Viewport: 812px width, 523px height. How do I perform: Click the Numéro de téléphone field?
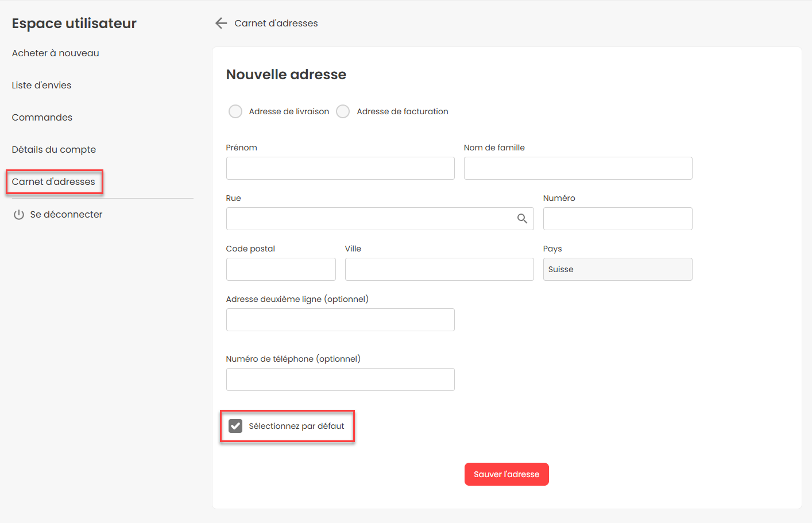click(x=340, y=379)
